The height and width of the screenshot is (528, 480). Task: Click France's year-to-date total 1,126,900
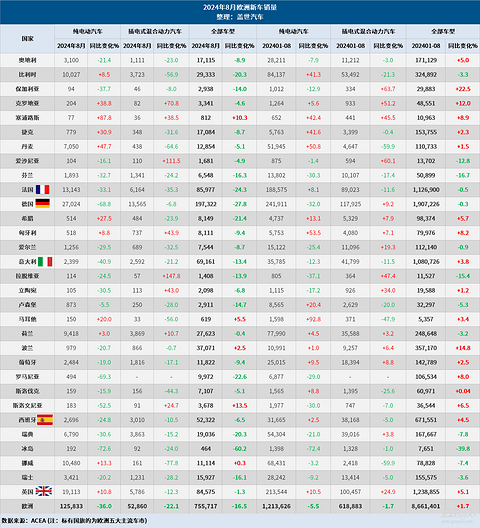click(x=426, y=190)
